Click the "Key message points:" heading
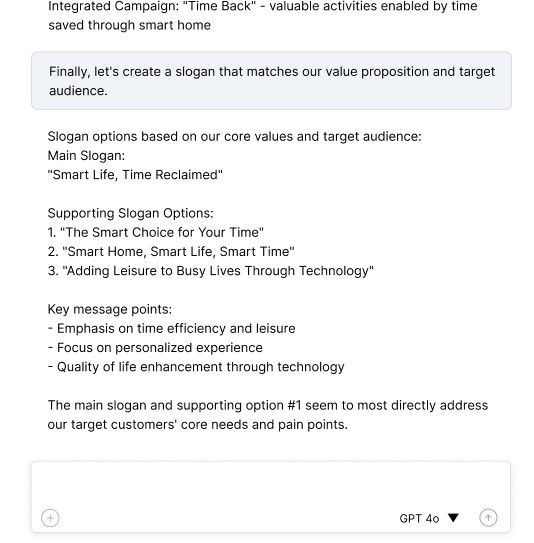This screenshot has width=534, height=543. [110, 309]
